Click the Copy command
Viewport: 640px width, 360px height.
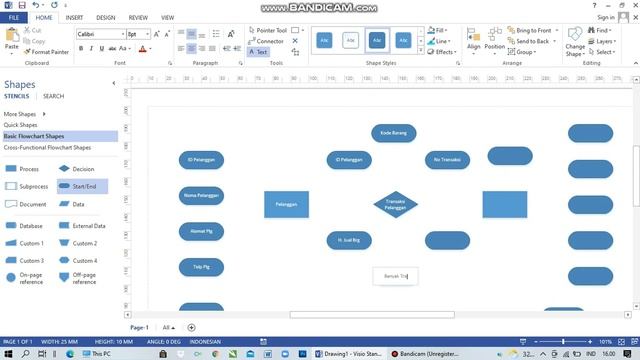pos(34,41)
